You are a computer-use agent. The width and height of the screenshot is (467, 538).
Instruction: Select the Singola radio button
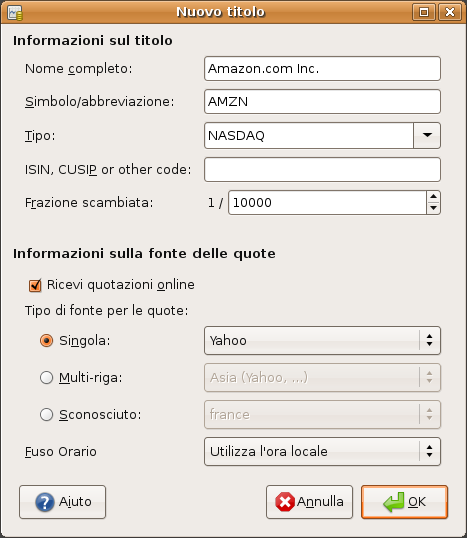(x=46, y=341)
